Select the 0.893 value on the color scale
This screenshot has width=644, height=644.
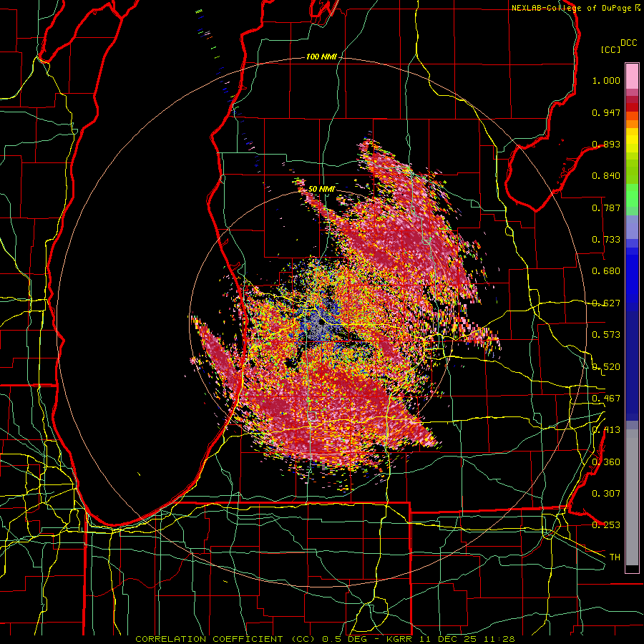606,144
